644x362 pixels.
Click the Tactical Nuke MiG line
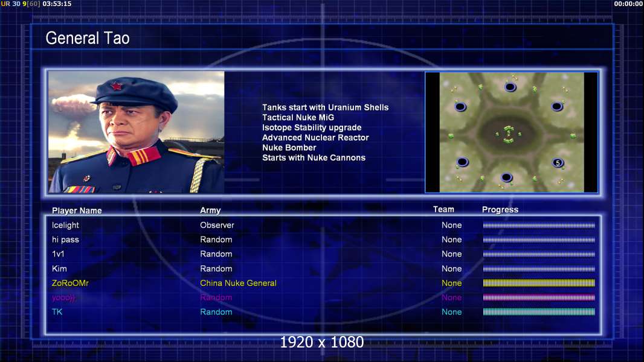pos(298,118)
